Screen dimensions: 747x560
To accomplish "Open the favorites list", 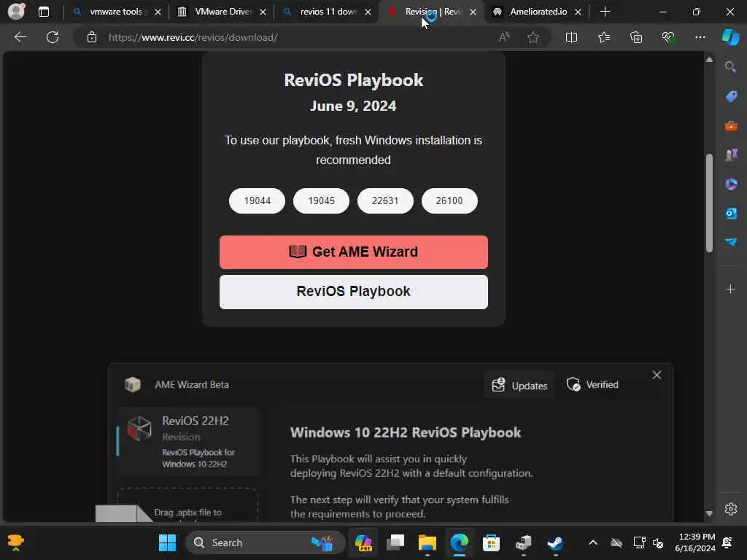I will [603, 37].
